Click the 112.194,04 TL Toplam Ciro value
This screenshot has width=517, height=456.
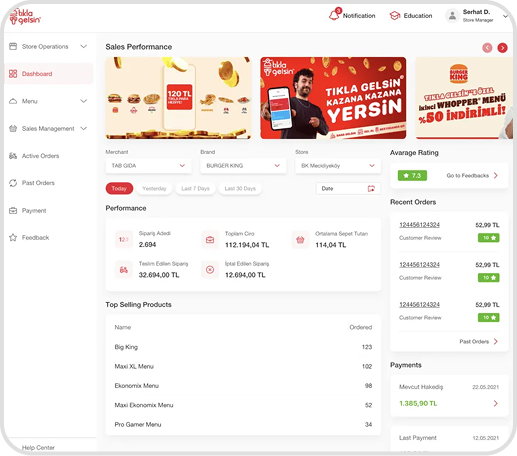tap(247, 245)
